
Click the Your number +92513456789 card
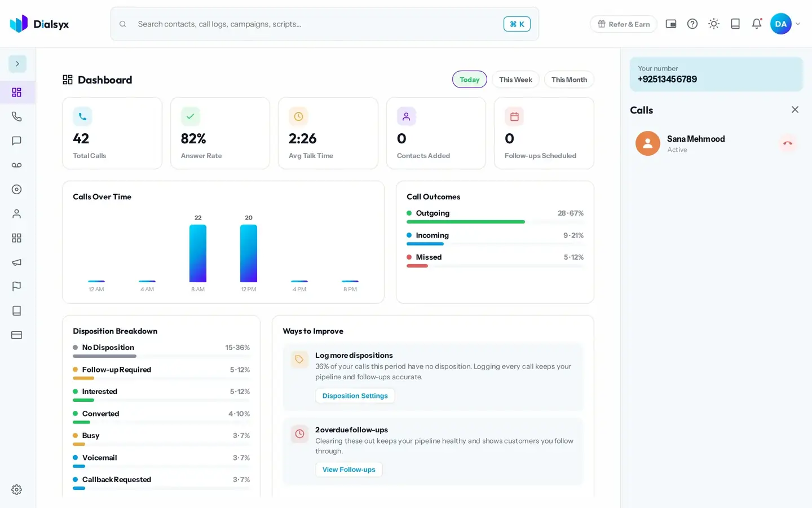tap(716, 74)
